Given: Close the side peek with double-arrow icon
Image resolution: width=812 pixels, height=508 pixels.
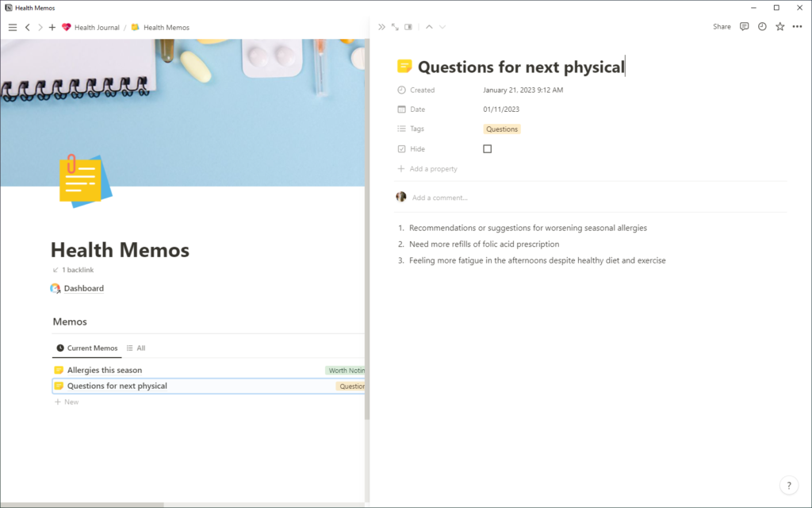Looking at the screenshot, I should 381,27.
